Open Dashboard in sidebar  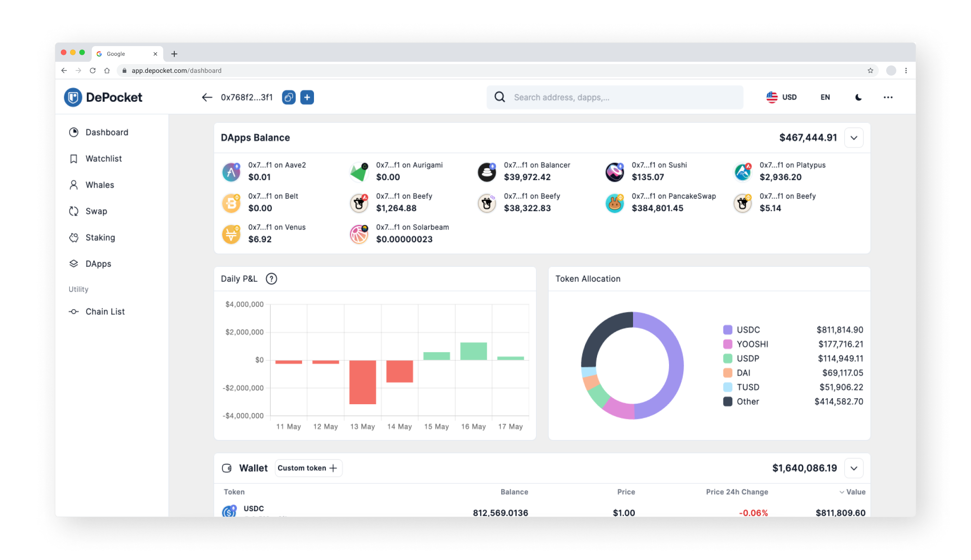click(x=99, y=132)
